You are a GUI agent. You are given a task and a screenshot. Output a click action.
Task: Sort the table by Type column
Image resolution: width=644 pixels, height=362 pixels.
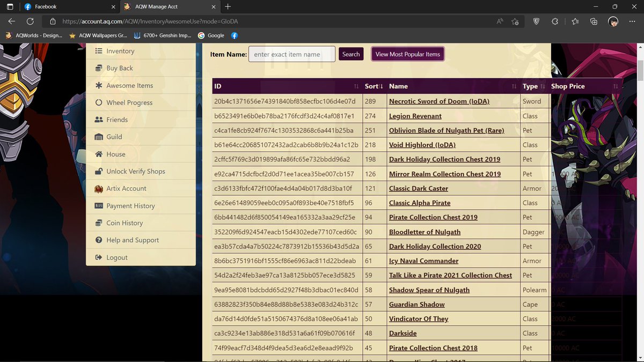point(534,86)
